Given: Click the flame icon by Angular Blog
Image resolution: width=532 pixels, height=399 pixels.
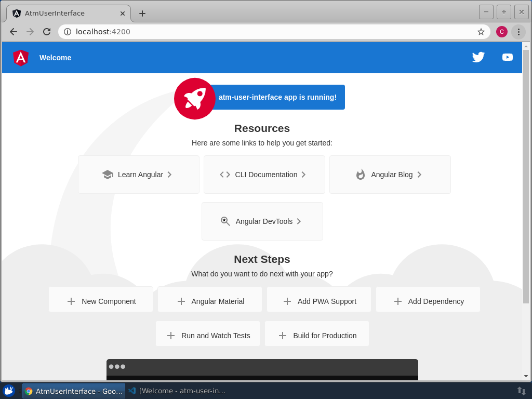Looking at the screenshot, I should 361,175.
